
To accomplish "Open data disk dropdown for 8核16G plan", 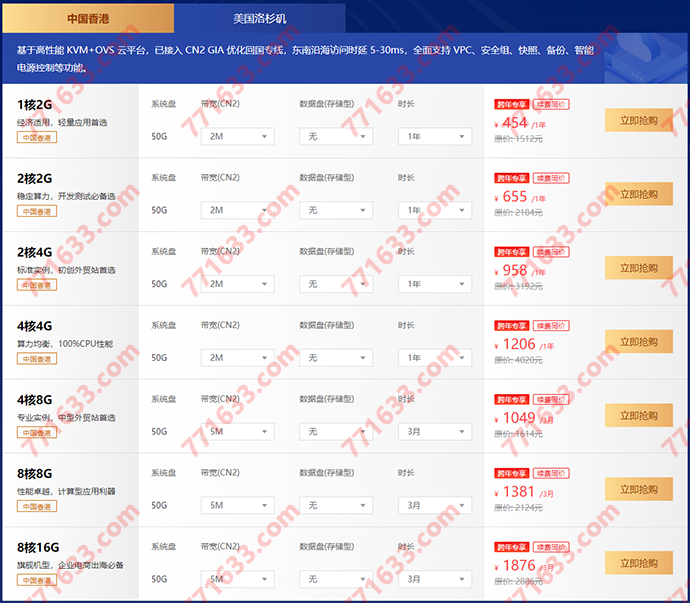I will coord(336,579).
